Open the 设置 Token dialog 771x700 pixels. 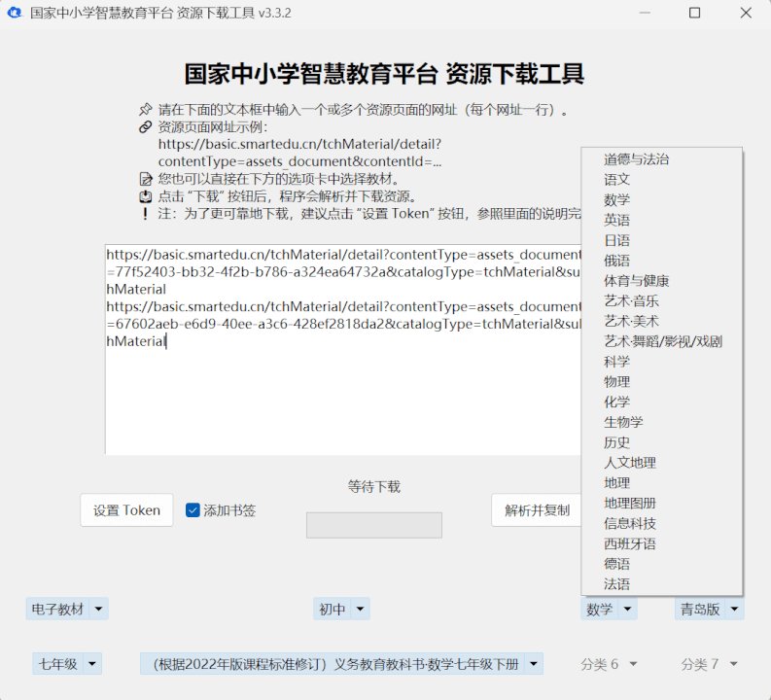126,510
